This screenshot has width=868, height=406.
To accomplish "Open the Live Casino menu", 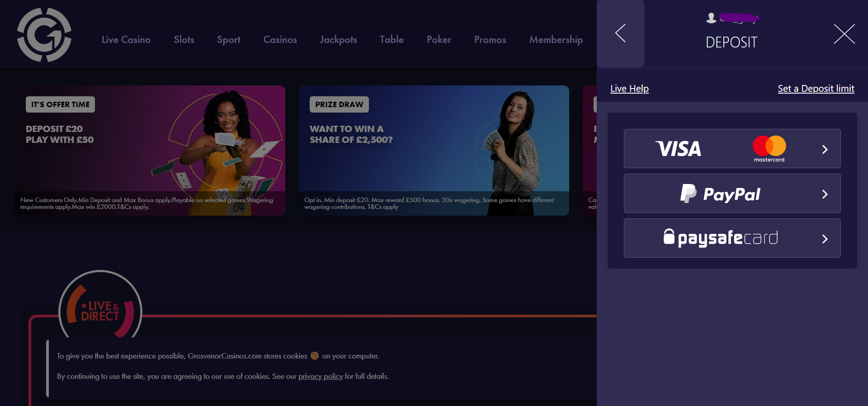I will (126, 40).
